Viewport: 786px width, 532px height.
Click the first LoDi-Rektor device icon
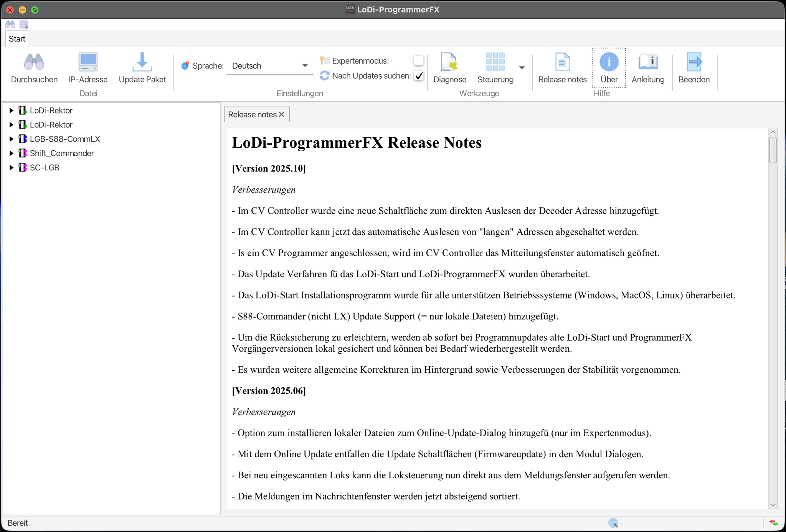pyautogui.click(x=23, y=110)
